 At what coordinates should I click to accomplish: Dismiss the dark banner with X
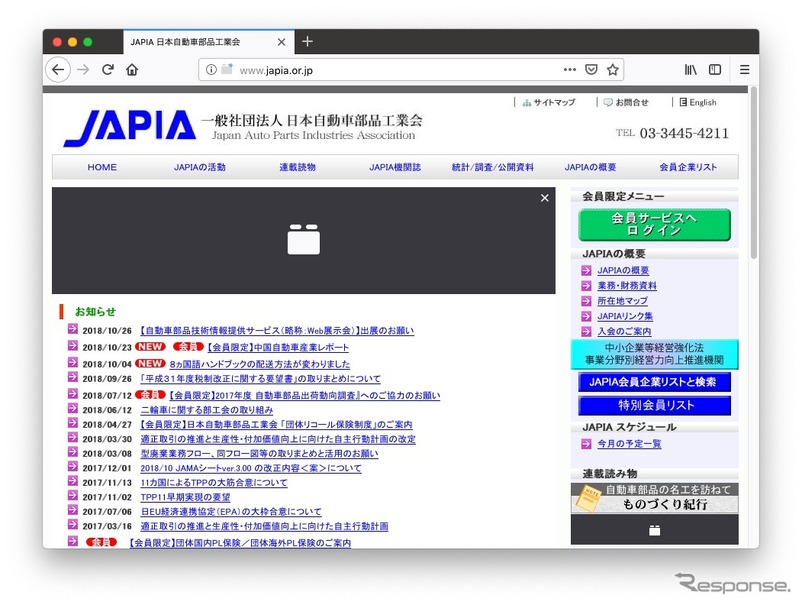coord(545,198)
